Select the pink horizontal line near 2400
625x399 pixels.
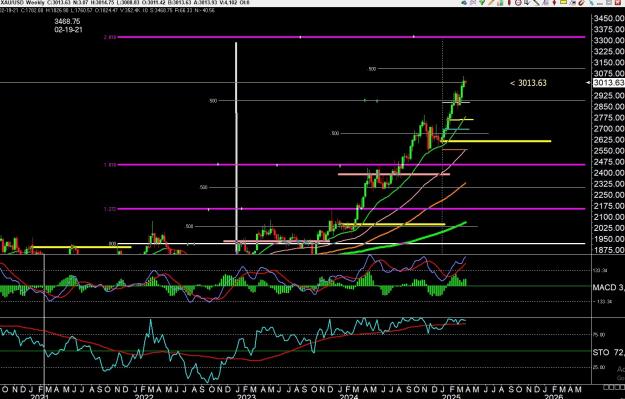pos(394,174)
